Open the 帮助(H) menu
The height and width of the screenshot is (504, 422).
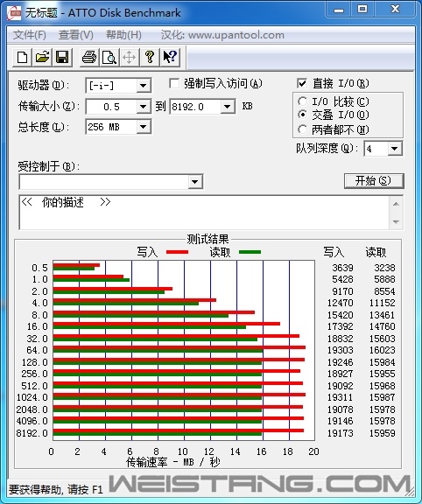tap(123, 35)
